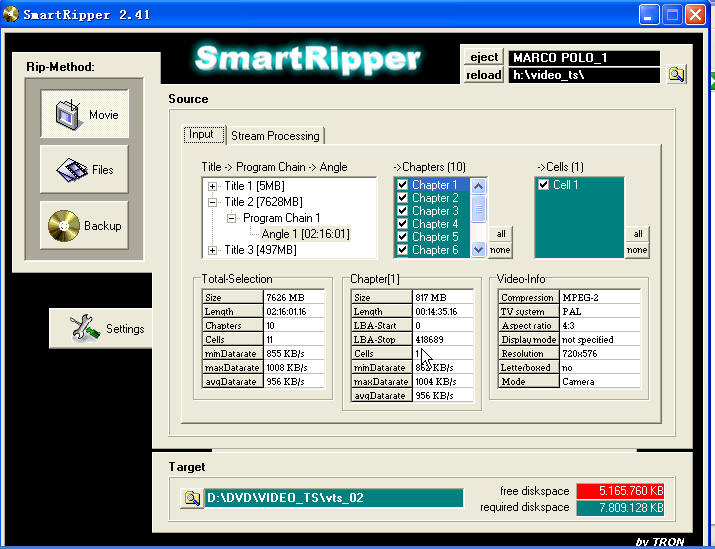Click Mode value Camera
Viewport: 715px width, 549px height.
600,381
